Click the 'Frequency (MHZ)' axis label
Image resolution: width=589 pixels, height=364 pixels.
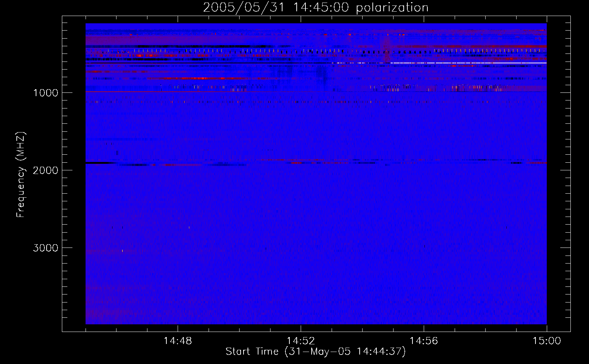[21, 175]
